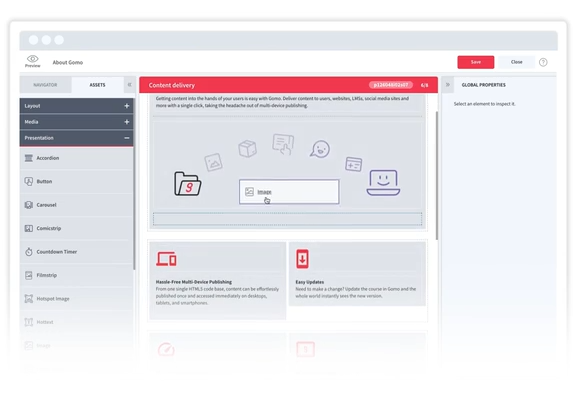Collapse the Presentation section minus
Image resolution: width=576 pixels, height=410 pixels.
[x=127, y=138]
